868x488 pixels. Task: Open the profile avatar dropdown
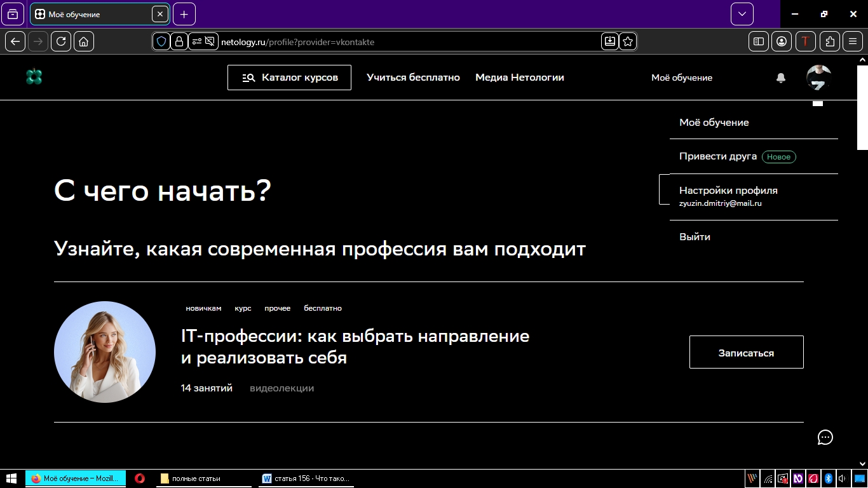pyautogui.click(x=819, y=77)
